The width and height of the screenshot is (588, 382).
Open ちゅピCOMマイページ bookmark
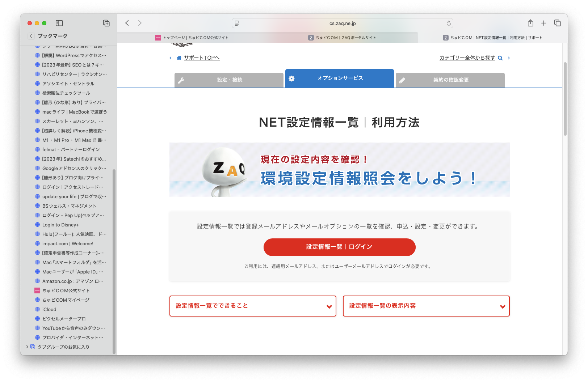(66, 300)
